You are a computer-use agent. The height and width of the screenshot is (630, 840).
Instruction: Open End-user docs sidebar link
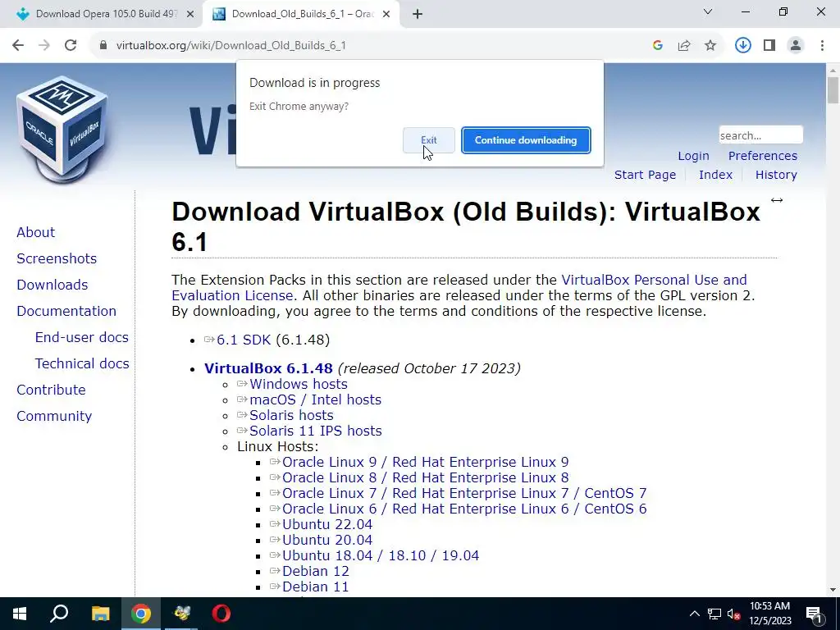click(81, 337)
